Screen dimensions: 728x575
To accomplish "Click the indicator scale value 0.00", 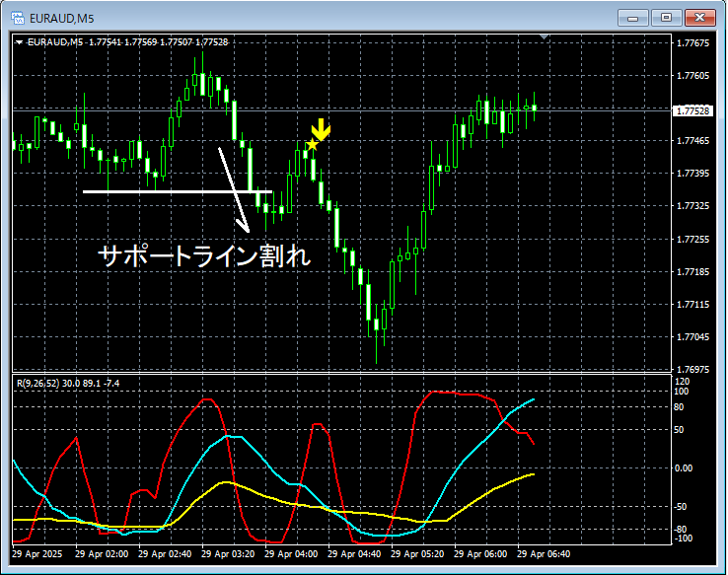I will coord(684,468).
